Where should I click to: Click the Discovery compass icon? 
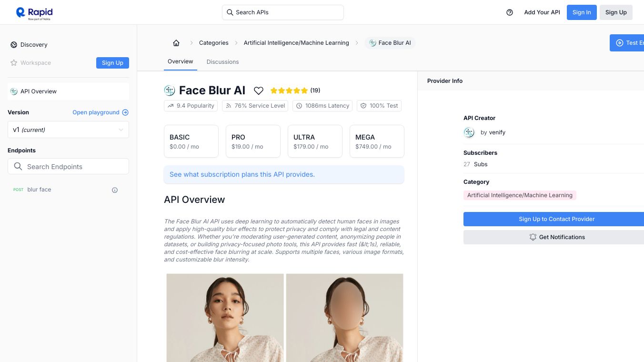[14, 45]
